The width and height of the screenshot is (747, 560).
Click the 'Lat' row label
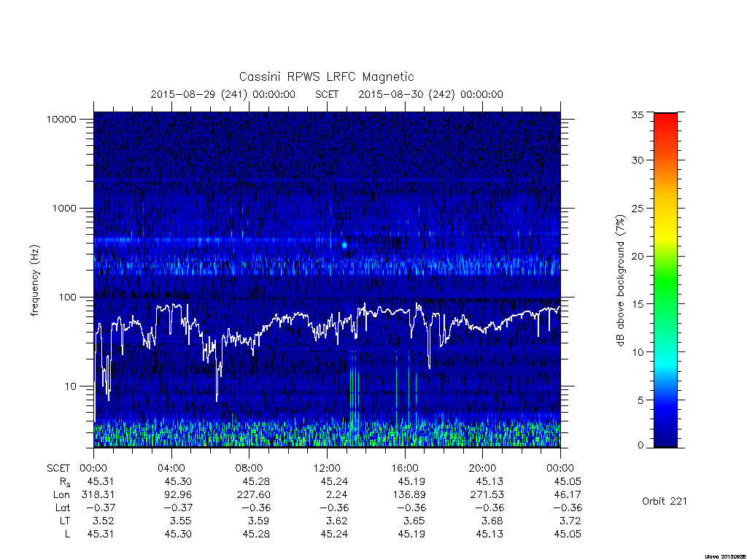[x=63, y=507]
